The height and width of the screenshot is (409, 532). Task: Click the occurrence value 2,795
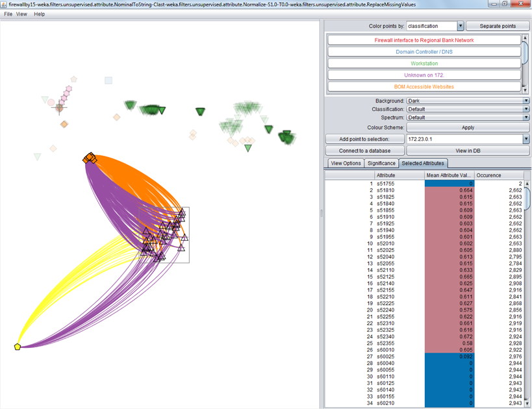pyautogui.click(x=499, y=256)
